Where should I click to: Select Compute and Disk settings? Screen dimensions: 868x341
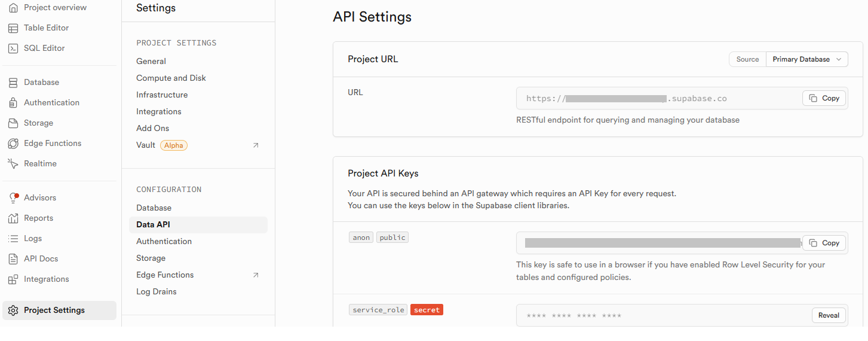(171, 78)
